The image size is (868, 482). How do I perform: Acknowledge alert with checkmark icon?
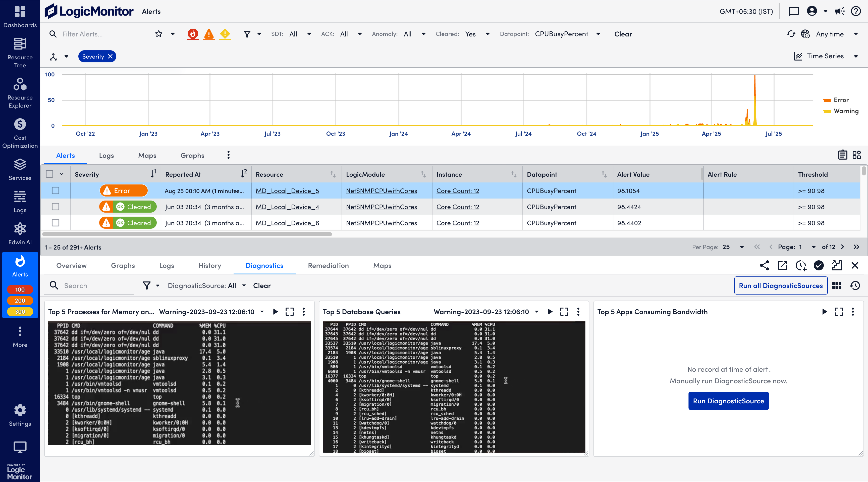[x=819, y=266]
